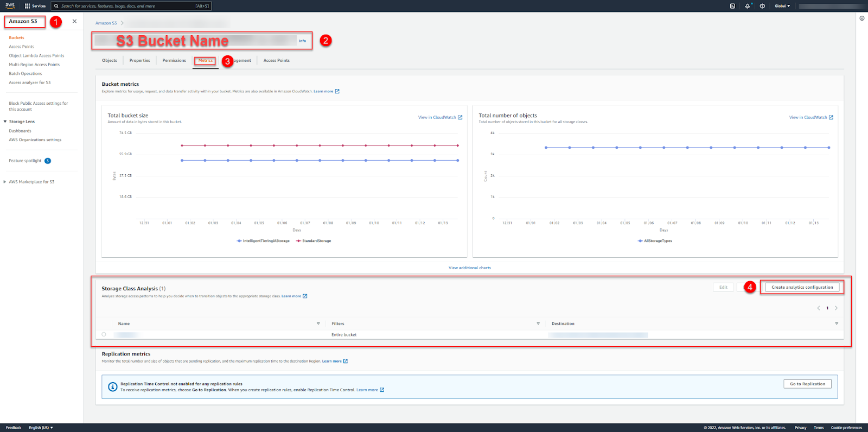The width and height of the screenshot is (868, 432).
Task: Switch to the Properties tab
Action: [139, 61]
